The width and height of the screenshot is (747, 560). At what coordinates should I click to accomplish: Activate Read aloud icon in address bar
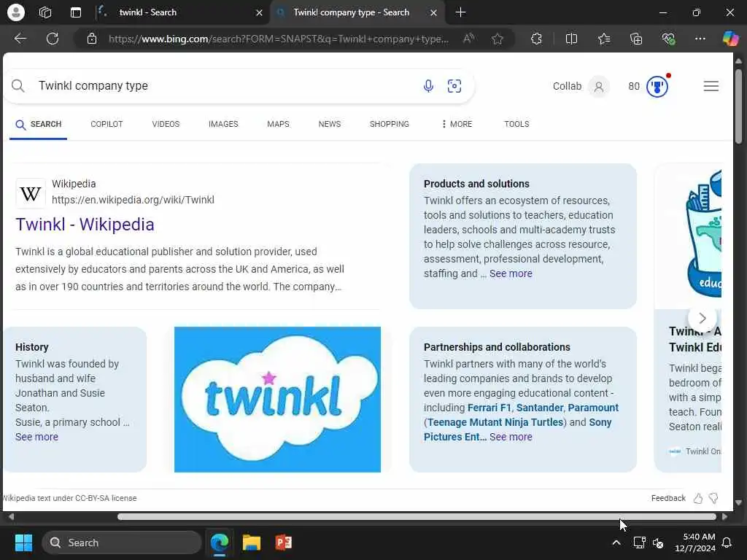pos(469,39)
